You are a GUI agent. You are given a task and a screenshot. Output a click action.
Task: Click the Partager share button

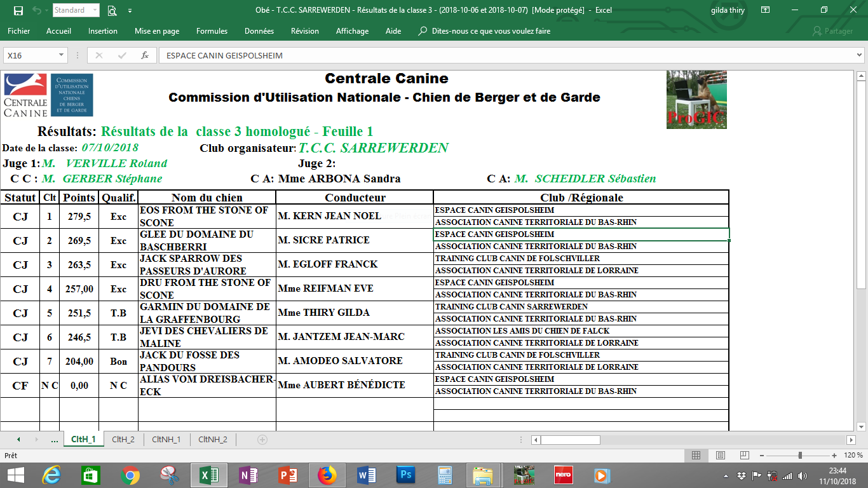833,31
